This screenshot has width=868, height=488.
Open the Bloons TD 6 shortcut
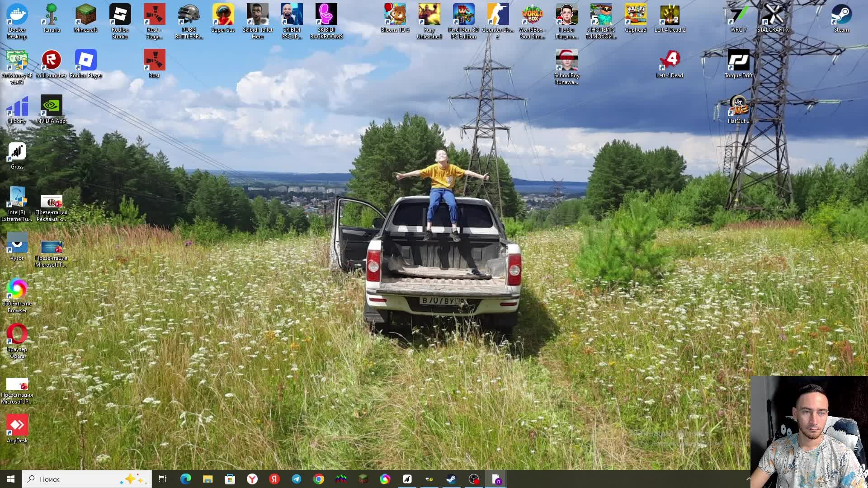click(x=395, y=15)
